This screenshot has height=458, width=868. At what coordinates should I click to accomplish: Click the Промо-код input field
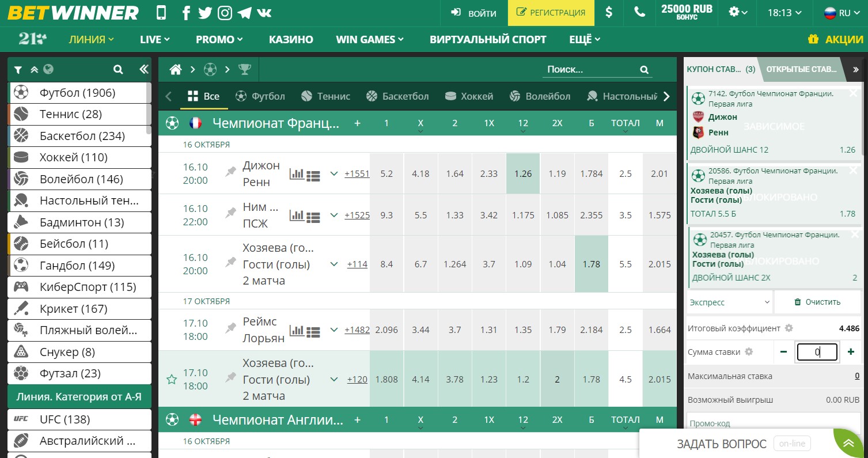pyautogui.click(x=773, y=423)
